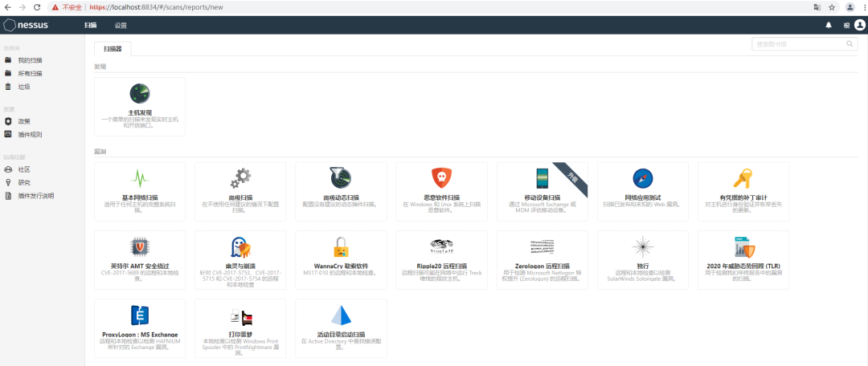Click the 高级扫描 title text

point(240,197)
